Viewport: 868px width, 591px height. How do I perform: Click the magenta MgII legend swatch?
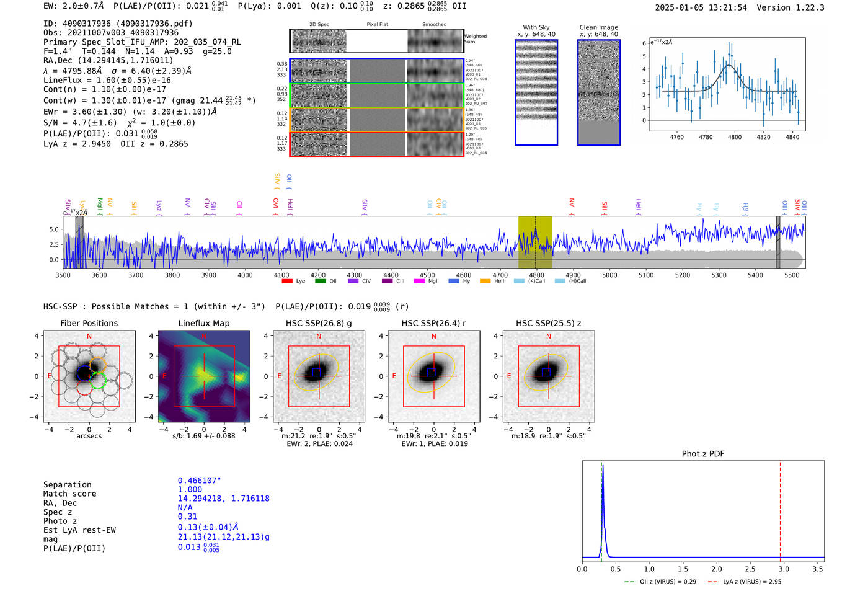(x=419, y=281)
